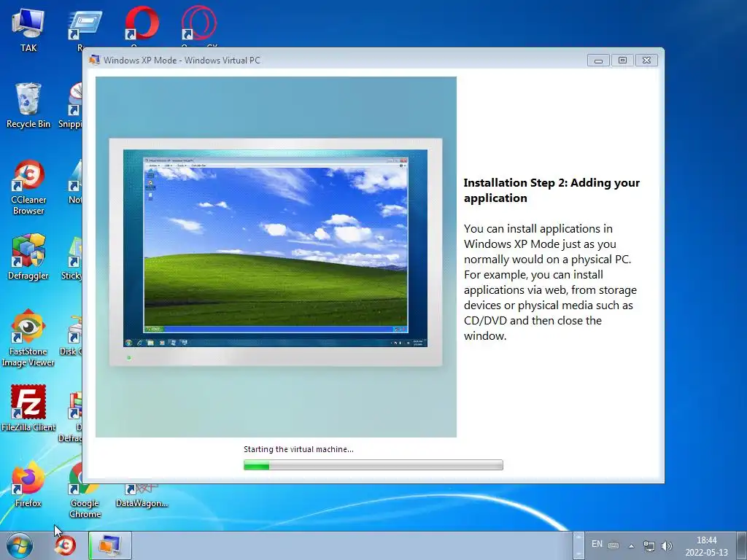Image resolution: width=747 pixels, height=560 pixels.
Task: Launch Opera GX outline-logo shortcut
Action: click(x=198, y=23)
